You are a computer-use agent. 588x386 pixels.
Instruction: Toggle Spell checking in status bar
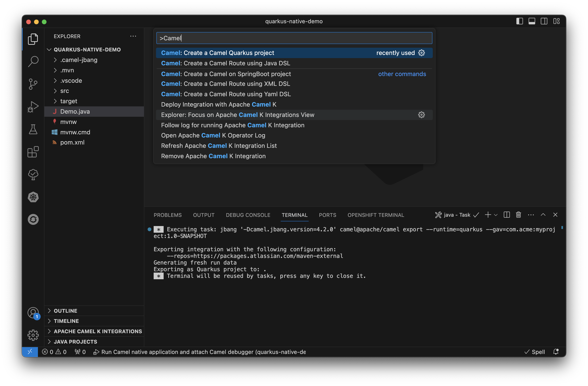[x=535, y=352]
